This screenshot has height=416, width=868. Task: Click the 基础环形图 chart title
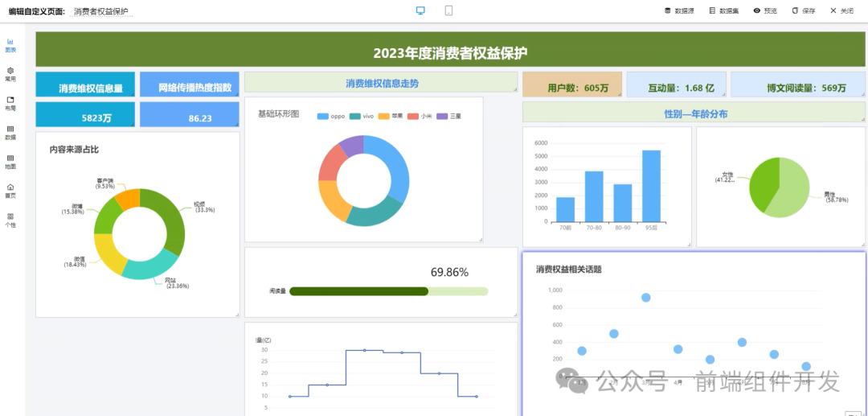tap(278, 113)
